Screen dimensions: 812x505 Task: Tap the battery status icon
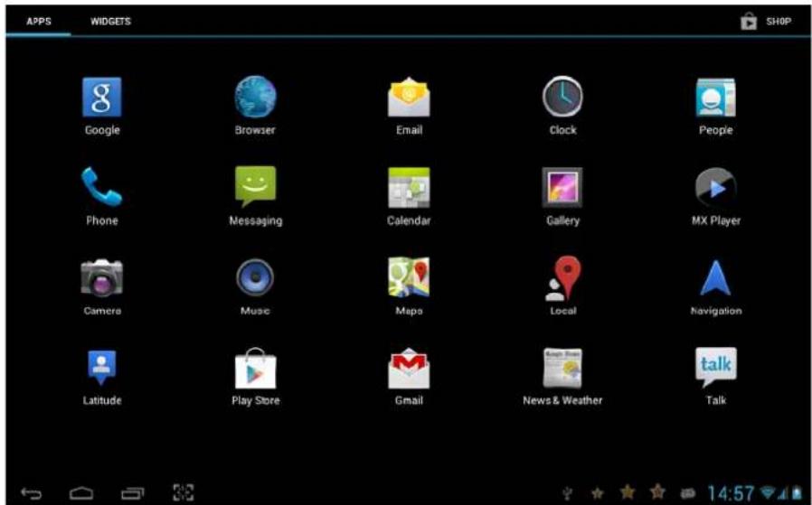pyautogui.click(x=795, y=493)
